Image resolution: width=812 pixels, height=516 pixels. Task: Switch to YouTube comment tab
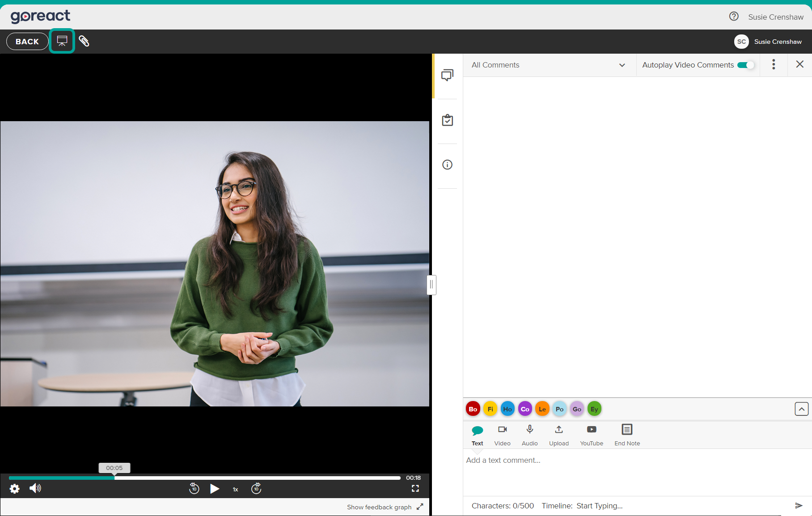[591, 436]
